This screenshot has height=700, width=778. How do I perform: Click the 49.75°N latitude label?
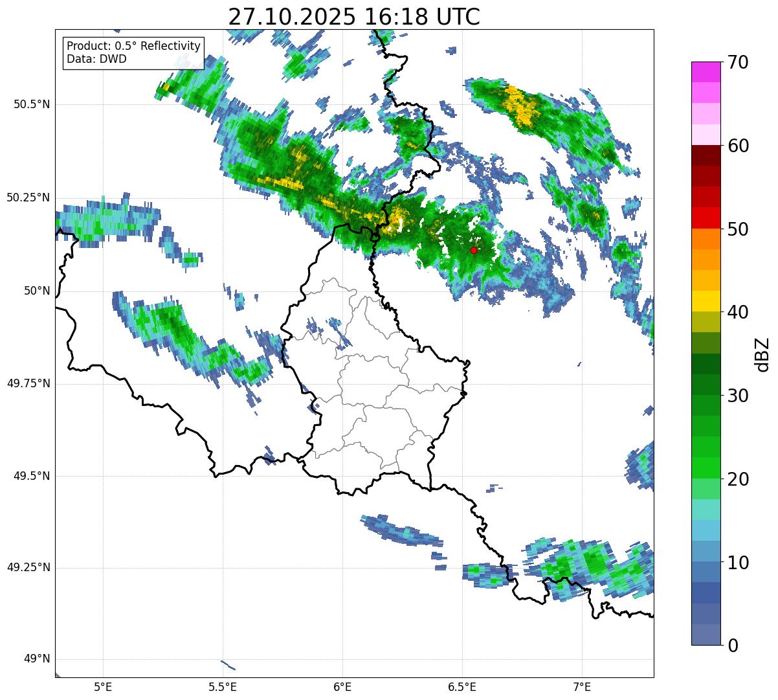[28, 383]
